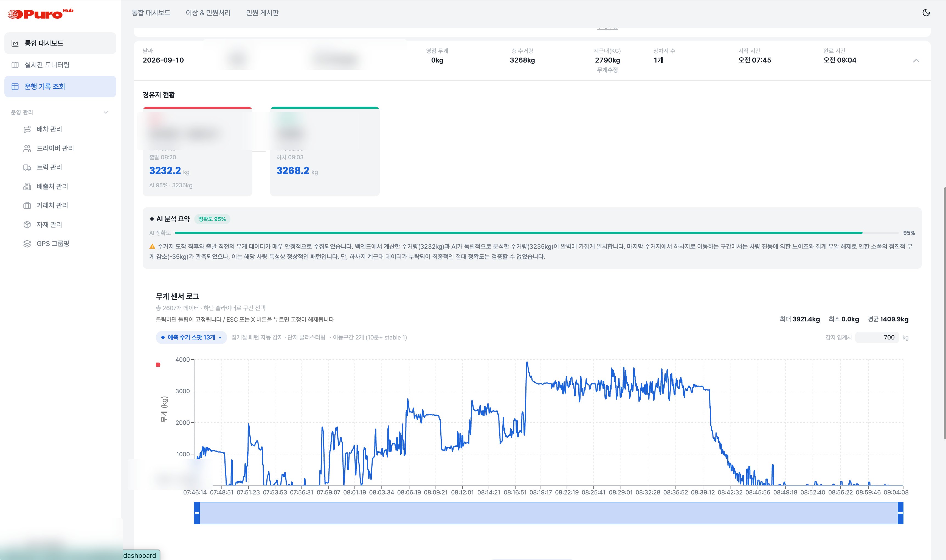Click the 자재 관리 box icon

[27, 225]
